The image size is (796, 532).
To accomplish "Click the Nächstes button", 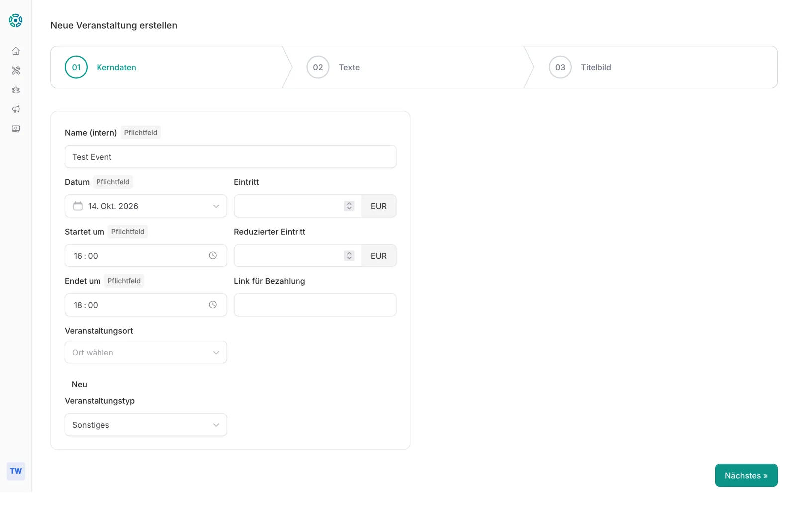I will pyautogui.click(x=746, y=476).
